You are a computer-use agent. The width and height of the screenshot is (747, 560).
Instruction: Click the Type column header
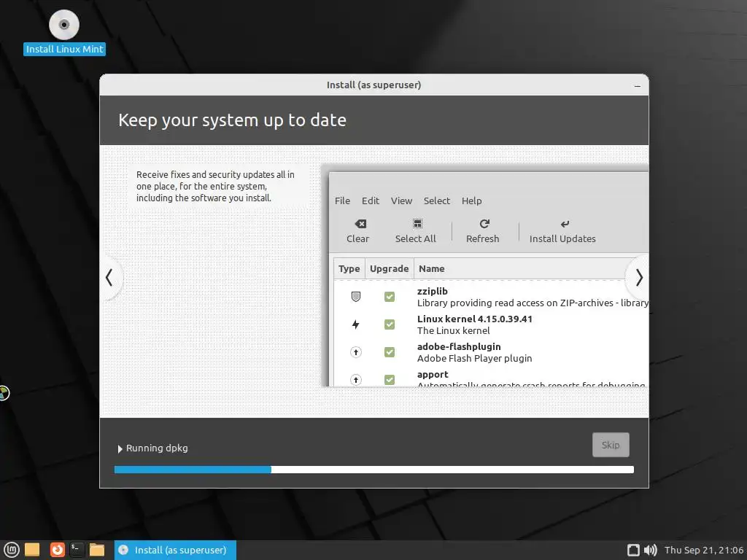[349, 268]
